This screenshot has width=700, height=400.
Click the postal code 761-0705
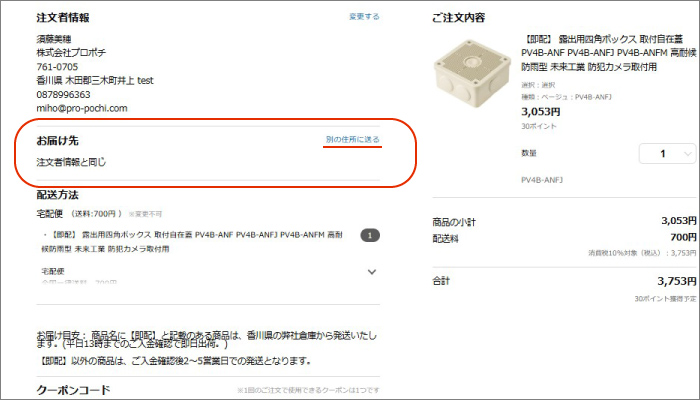[57, 67]
